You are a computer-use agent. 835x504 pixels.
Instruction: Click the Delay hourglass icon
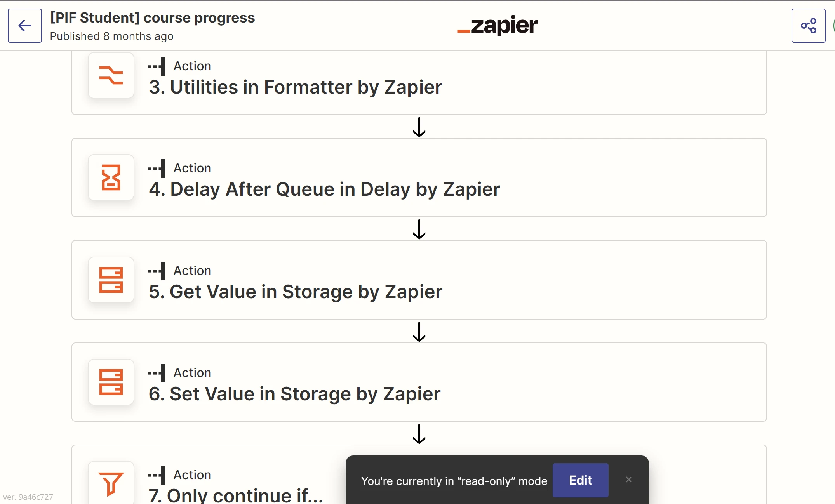(111, 177)
